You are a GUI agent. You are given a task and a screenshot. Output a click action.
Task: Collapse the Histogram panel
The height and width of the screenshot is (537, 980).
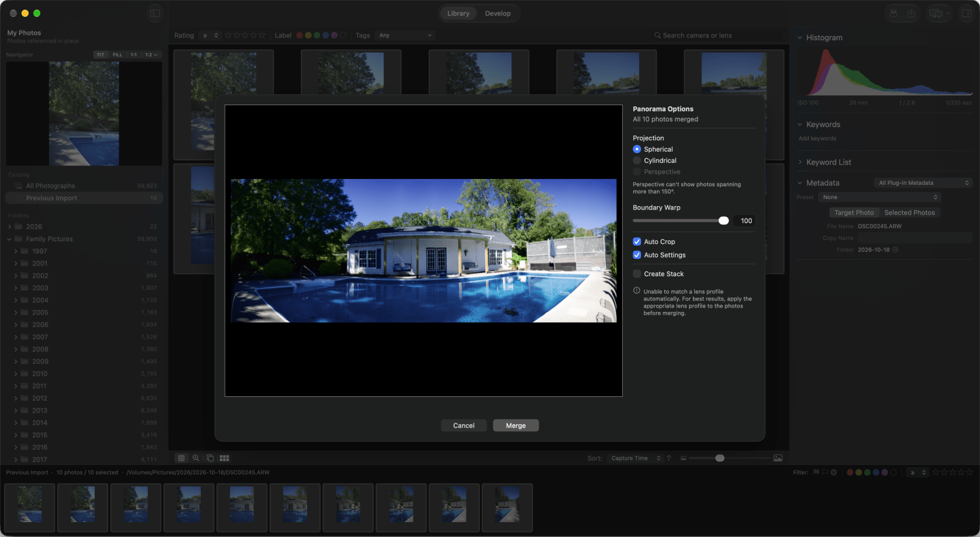point(800,38)
